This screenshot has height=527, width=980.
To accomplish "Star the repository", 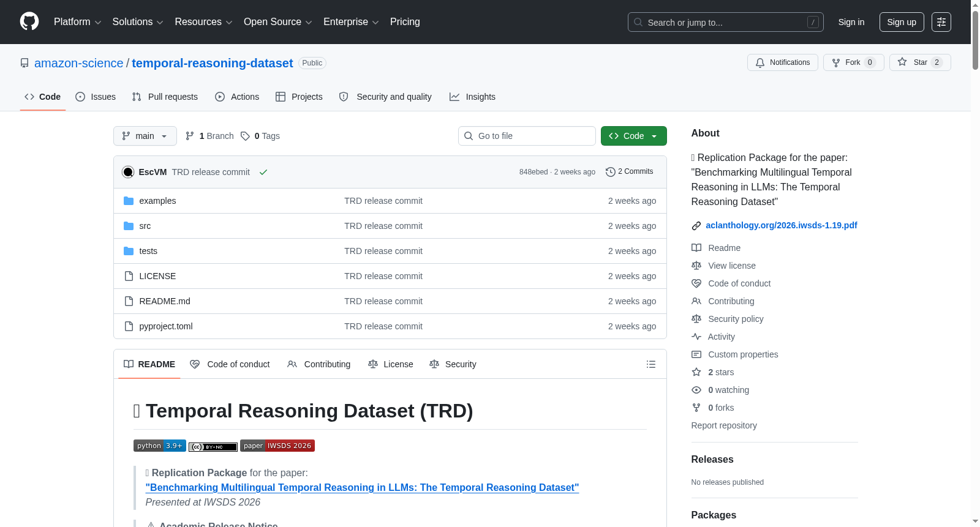I will 920,62.
